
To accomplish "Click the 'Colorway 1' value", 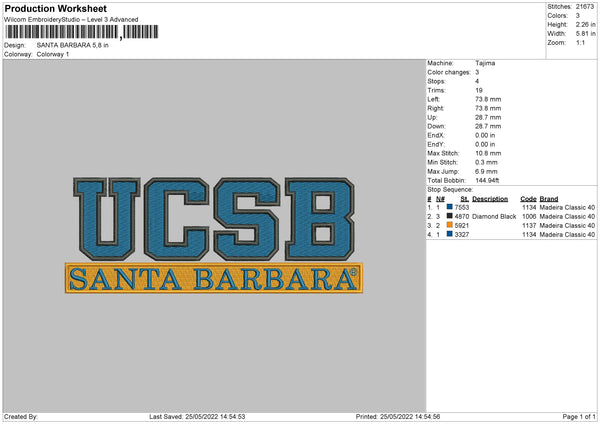I will tap(53, 54).
